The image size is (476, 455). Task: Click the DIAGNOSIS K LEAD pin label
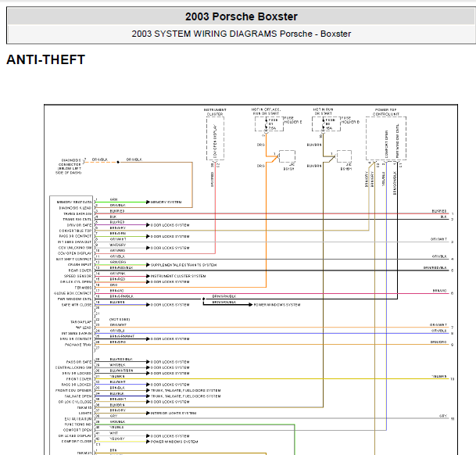tap(75, 208)
